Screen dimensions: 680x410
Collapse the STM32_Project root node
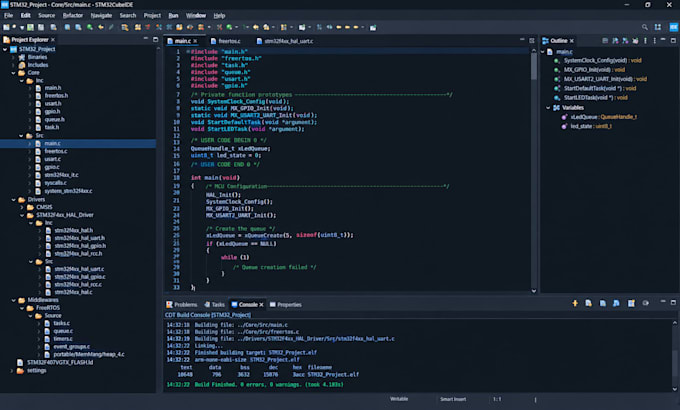pos(5,49)
